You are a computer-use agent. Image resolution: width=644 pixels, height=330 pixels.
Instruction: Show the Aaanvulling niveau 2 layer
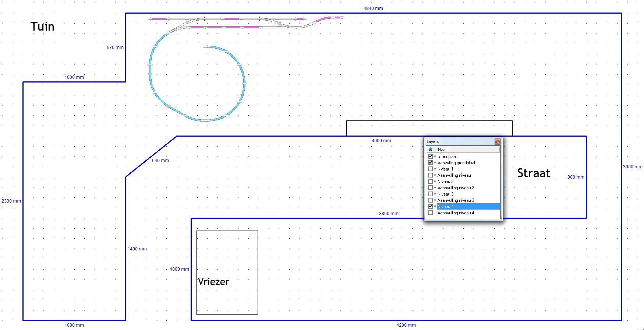coord(430,188)
